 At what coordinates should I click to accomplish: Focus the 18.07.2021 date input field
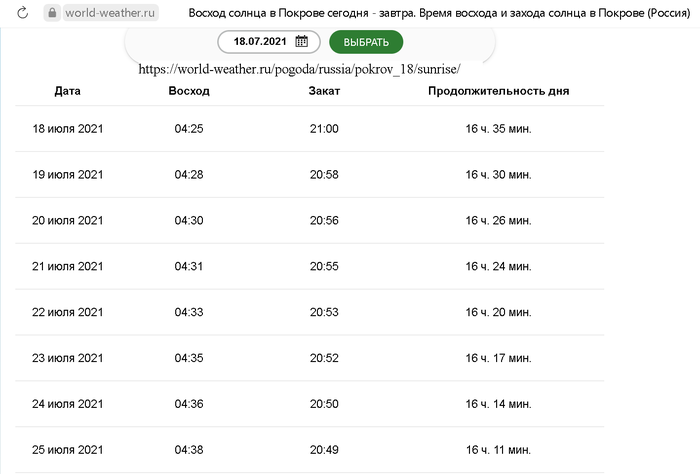[260, 42]
